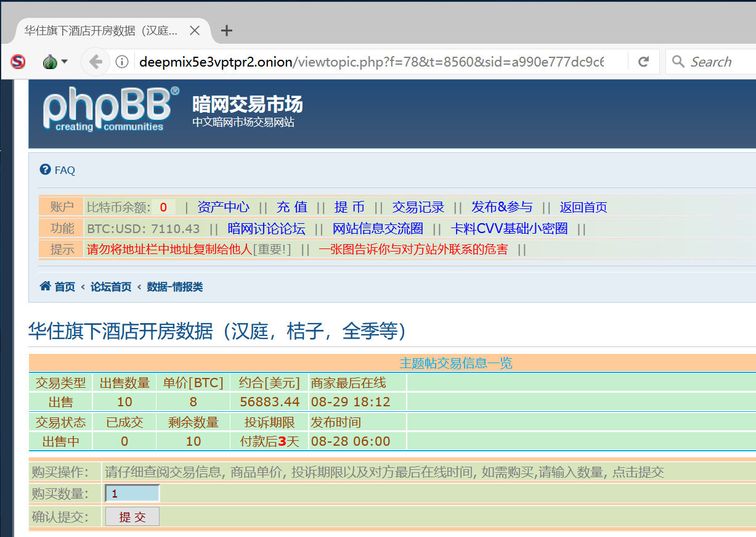Viewport: 756px width, 537px height.
Task: Click the 出售中 status cell
Action: [x=60, y=441]
